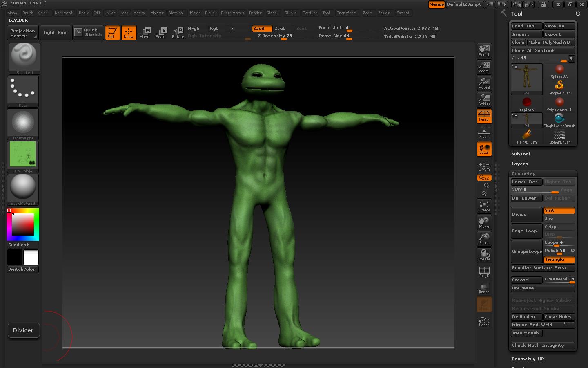The width and height of the screenshot is (588, 368).
Task: Open the Dots stroke selector
Action: [23, 92]
